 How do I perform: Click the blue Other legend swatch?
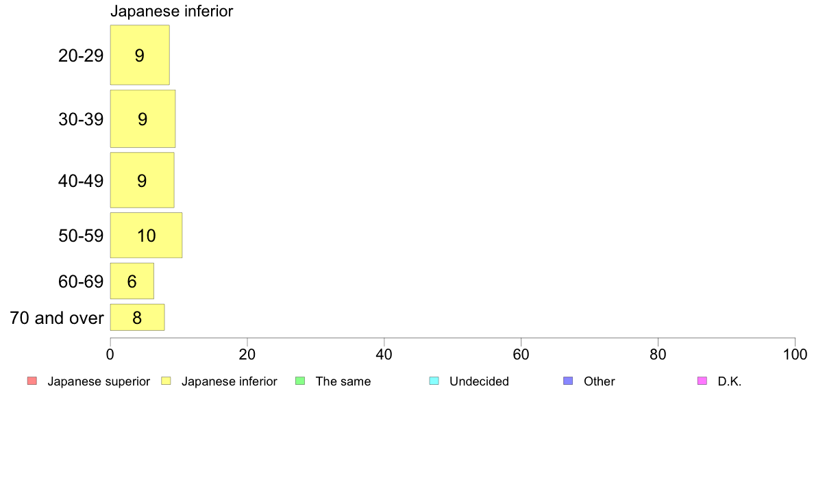point(569,381)
